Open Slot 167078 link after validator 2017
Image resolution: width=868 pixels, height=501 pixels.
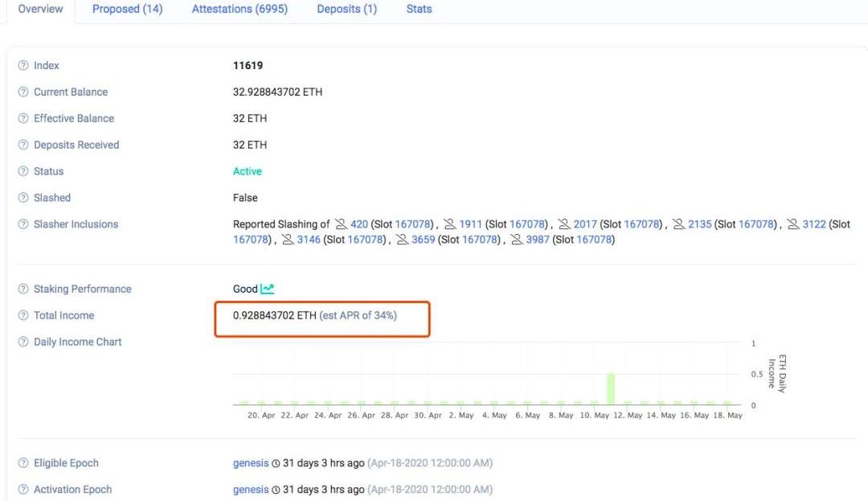[642, 224]
